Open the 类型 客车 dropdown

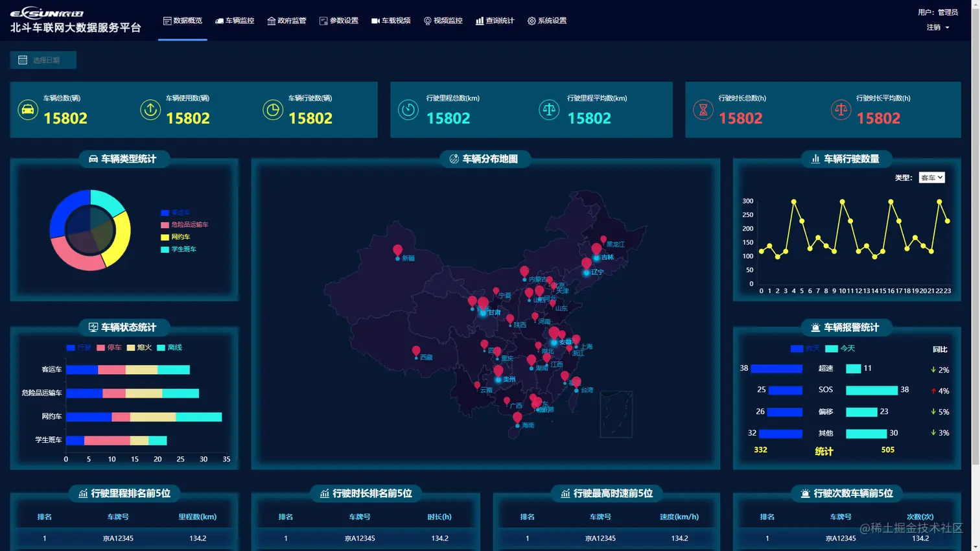[931, 178]
